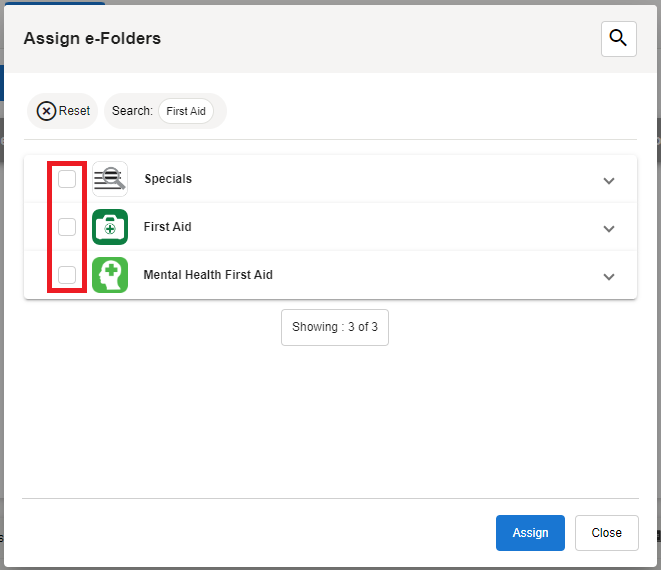Open the search magnifier button

click(x=618, y=38)
